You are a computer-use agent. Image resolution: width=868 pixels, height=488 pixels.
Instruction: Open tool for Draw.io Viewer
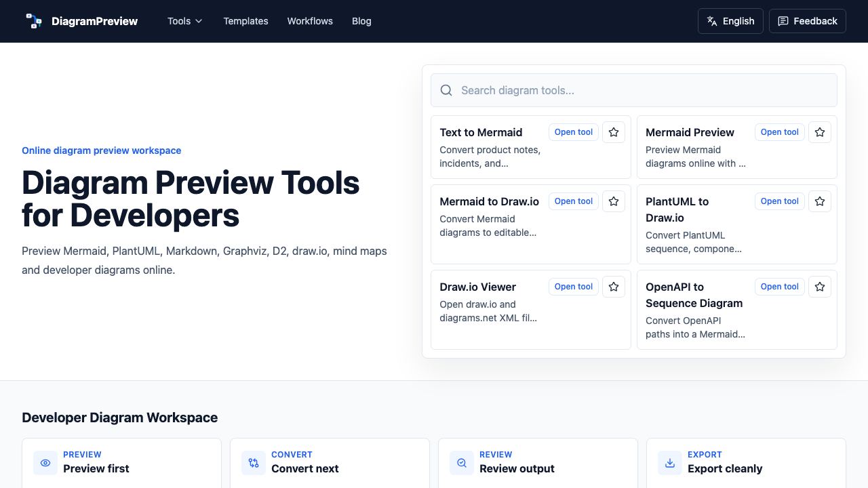point(574,287)
